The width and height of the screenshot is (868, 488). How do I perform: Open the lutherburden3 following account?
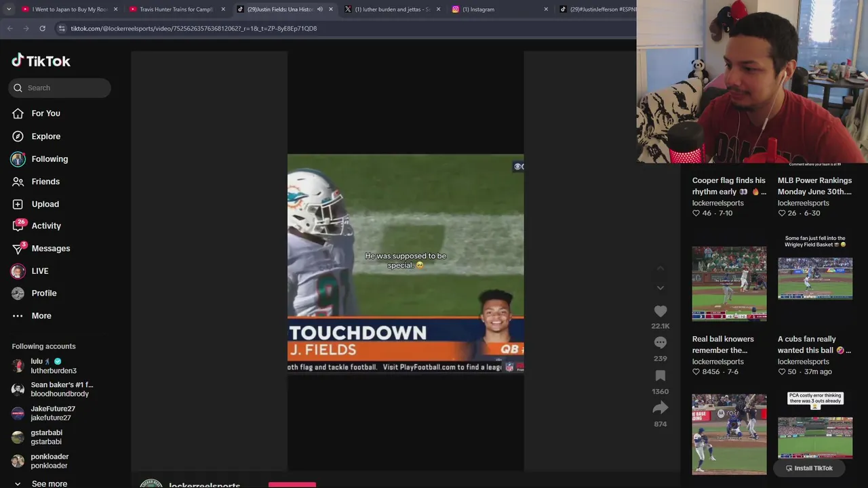pyautogui.click(x=53, y=366)
